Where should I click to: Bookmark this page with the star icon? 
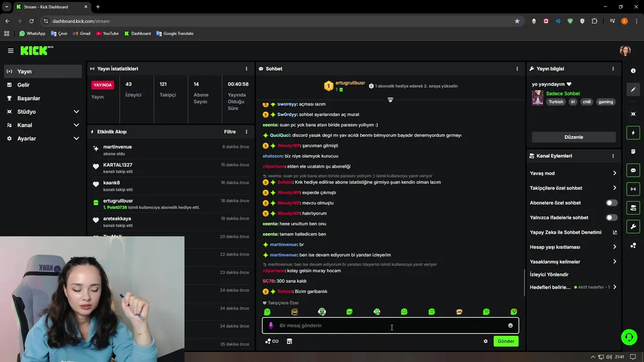517,21
